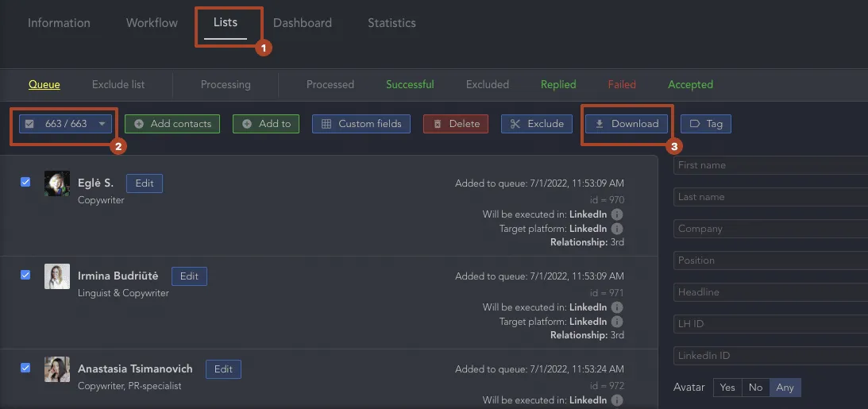The height and width of the screenshot is (409, 868).
Task: Focus the First name filter field
Action: (770, 165)
